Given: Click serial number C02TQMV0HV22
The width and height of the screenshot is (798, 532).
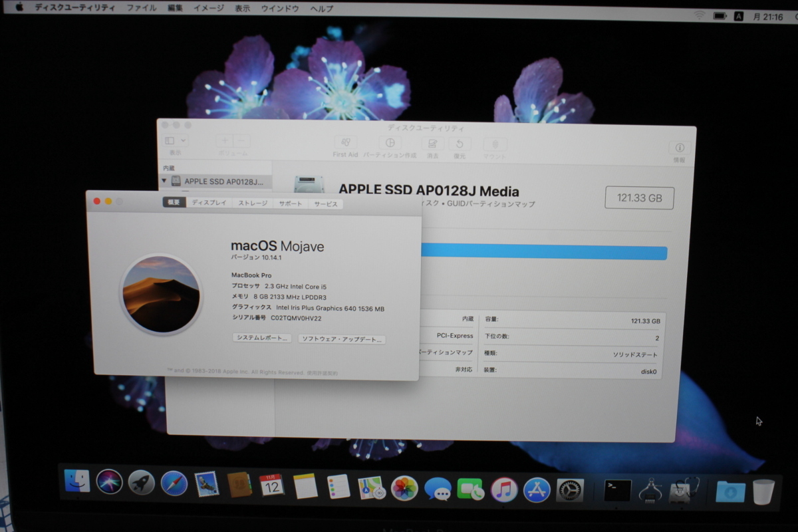Looking at the screenshot, I should tap(296, 319).
